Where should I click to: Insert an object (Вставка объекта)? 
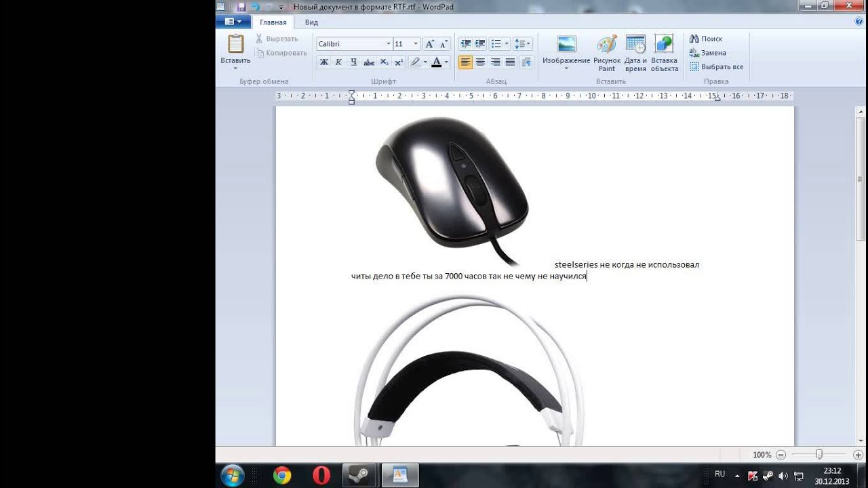point(665,54)
